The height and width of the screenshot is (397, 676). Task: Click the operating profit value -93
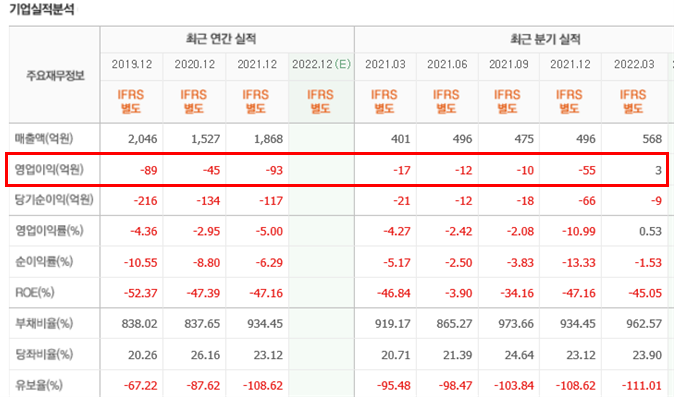click(274, 170)
